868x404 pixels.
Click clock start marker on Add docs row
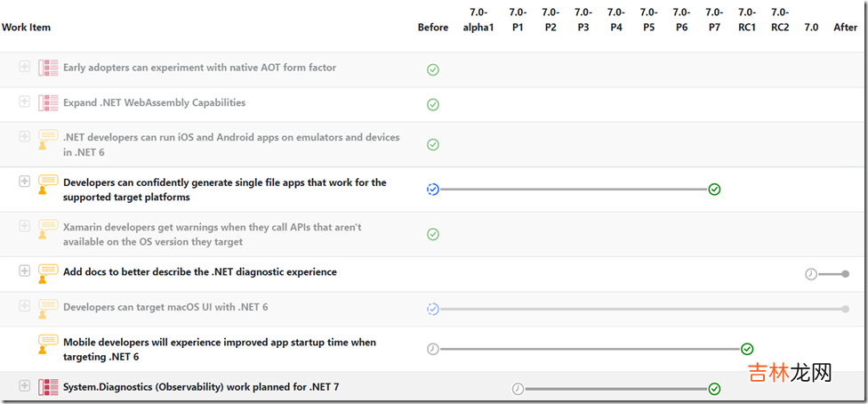(x=811, y=274)
